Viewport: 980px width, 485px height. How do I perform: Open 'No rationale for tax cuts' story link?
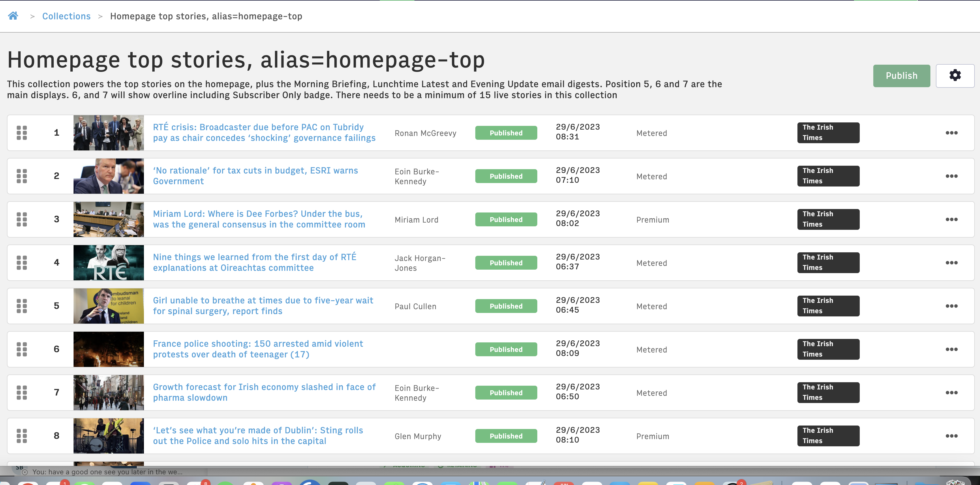pyautogui.click(x=255, y=176)
